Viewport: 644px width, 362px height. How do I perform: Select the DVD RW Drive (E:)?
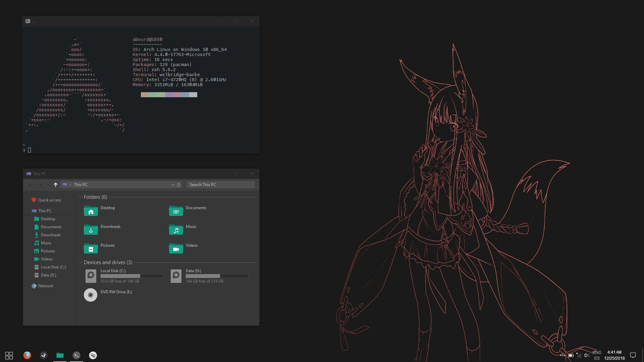(91, 295)
